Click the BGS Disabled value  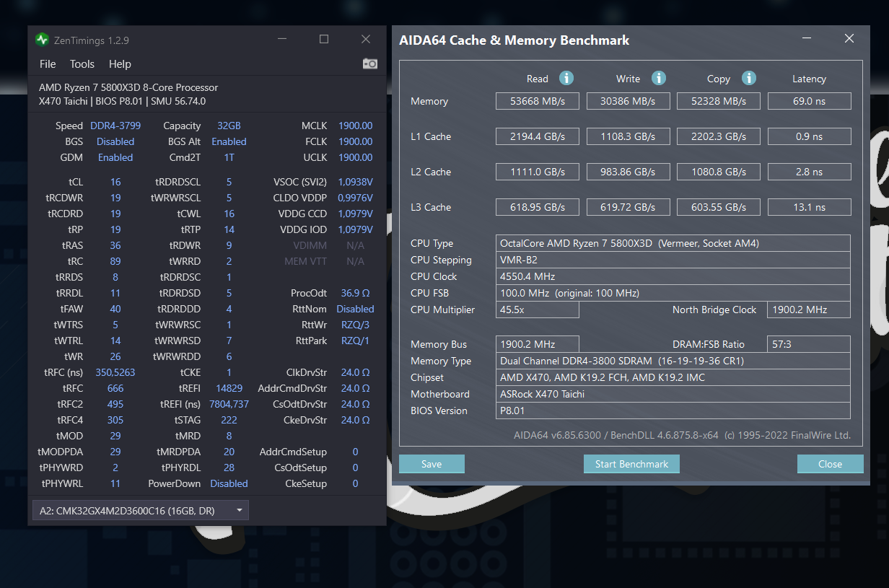115,141
